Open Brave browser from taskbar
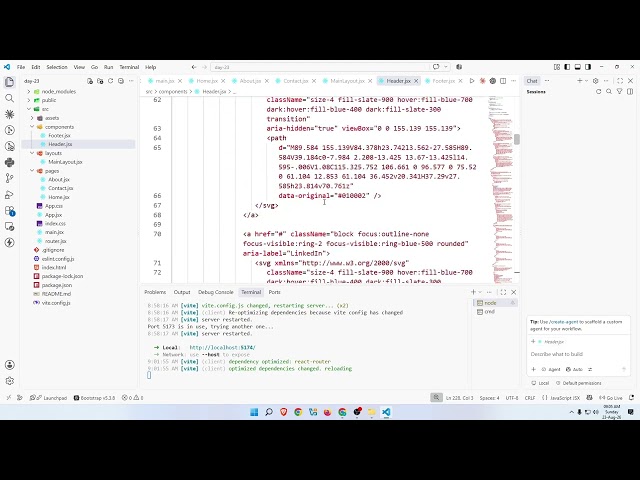This screenshot has width=640, height=480. [x=284, y=412]
